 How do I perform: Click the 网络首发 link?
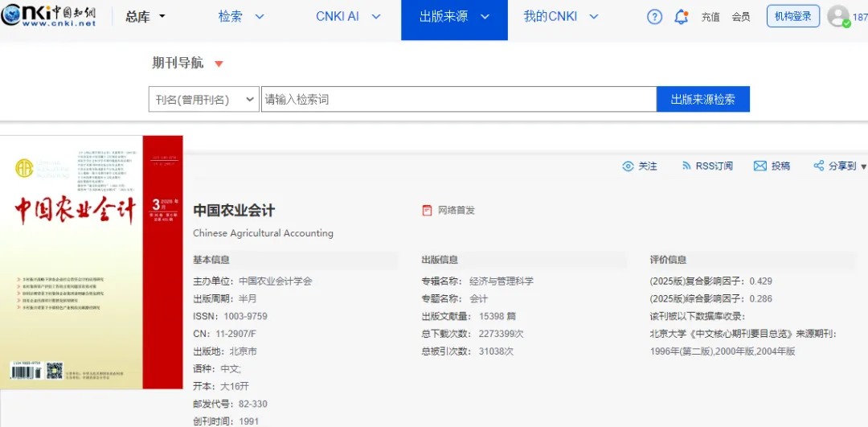click(x=457, y=211)
